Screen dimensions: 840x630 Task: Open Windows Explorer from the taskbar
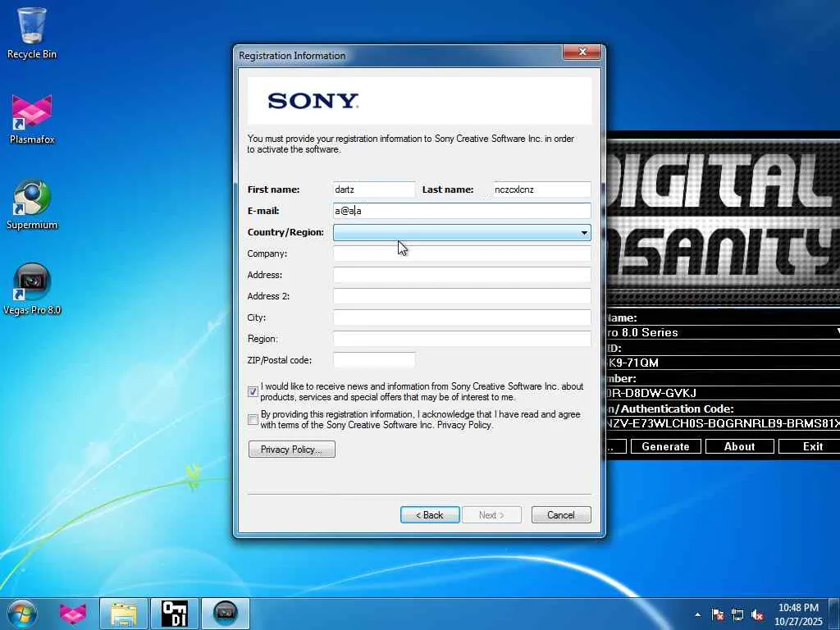pyautogui.click(x=124, y=614)
